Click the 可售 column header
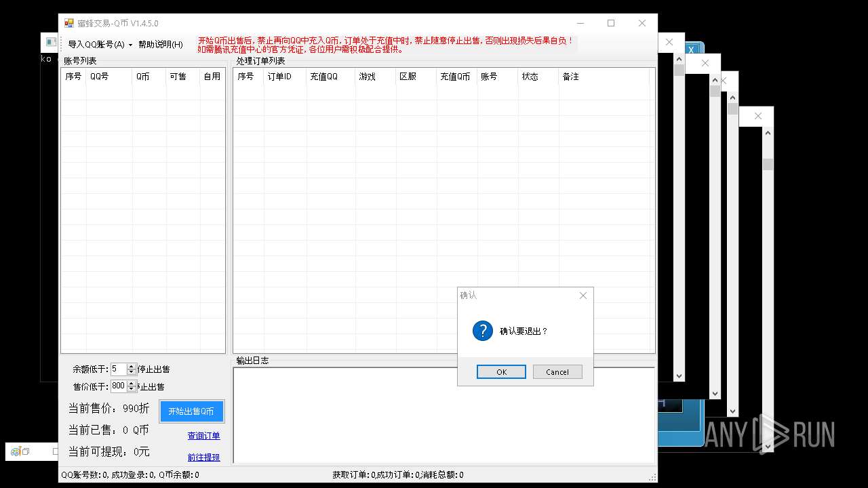The width and height of the screenshot is (868, 488). [x=183, y=77]
